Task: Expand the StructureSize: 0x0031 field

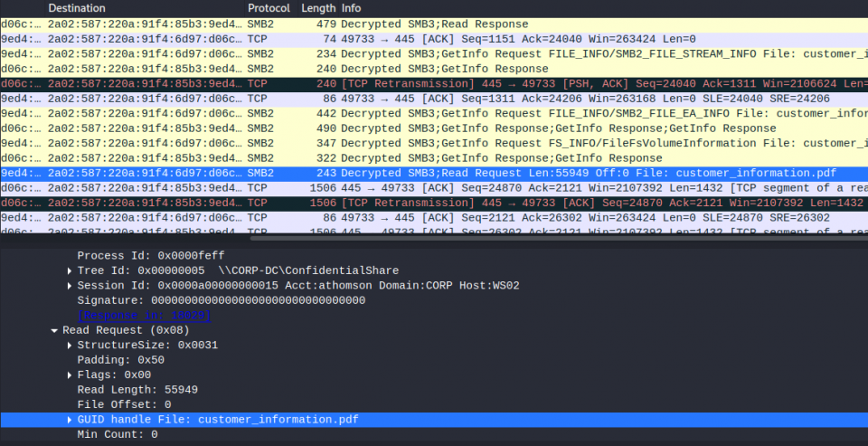Action: click(70, 346)
